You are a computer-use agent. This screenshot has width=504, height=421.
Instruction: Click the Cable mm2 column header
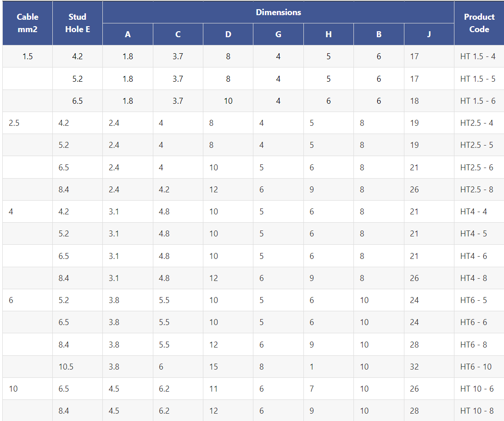click(28, 23)
